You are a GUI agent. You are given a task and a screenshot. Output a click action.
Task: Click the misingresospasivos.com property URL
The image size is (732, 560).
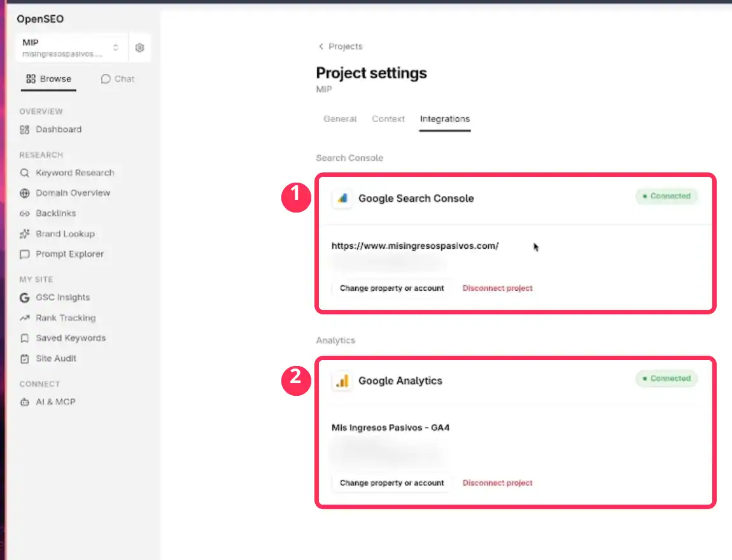click(415, 246)
